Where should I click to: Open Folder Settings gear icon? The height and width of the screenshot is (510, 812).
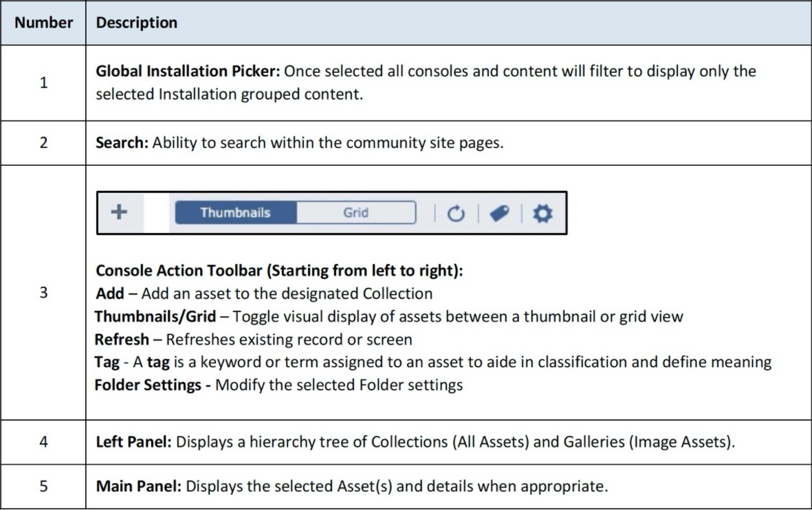543,214
